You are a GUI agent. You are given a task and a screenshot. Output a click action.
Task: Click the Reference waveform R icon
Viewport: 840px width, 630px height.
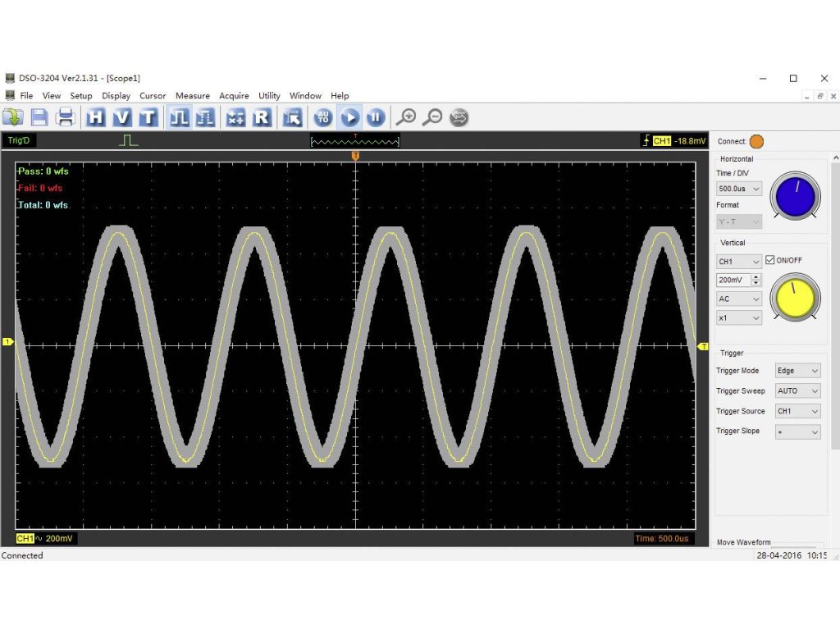(262, 117)
